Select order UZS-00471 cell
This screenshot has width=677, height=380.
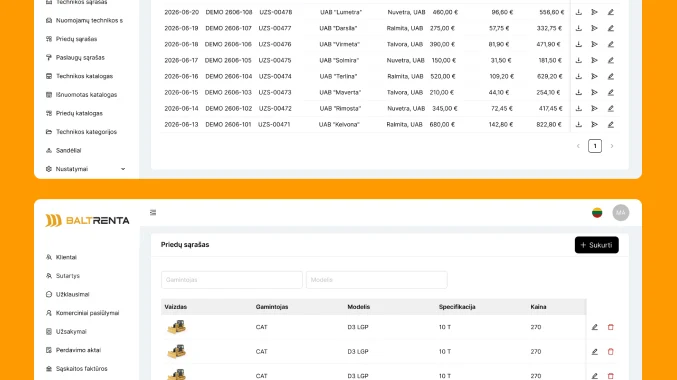(x=274, y=124)
